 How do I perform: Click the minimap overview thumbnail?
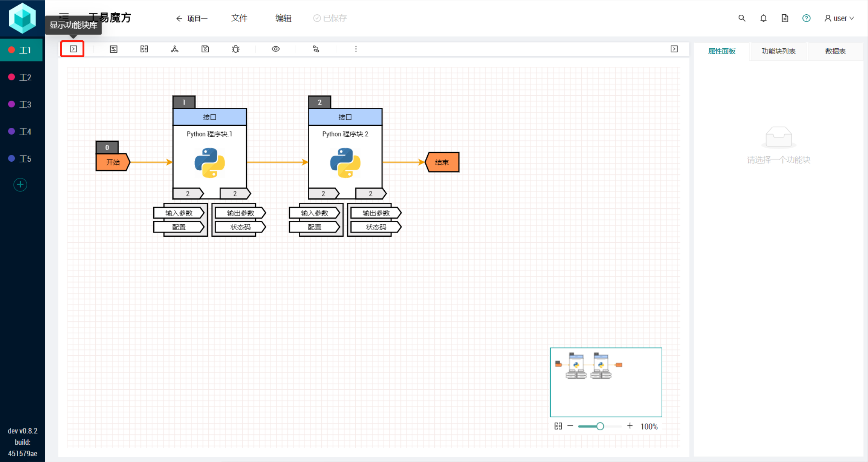[x=606, y=382]
